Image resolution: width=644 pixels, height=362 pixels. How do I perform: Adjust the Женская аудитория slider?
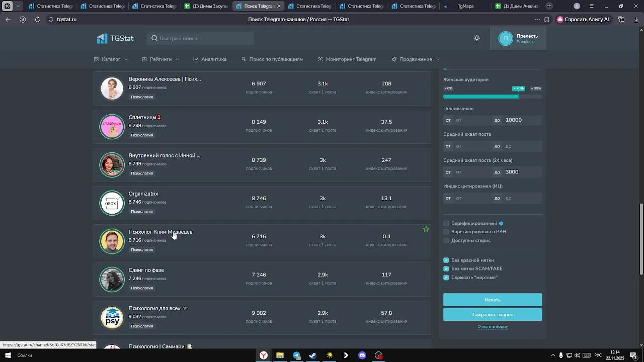pyautogui.click(x=493, y=97)
